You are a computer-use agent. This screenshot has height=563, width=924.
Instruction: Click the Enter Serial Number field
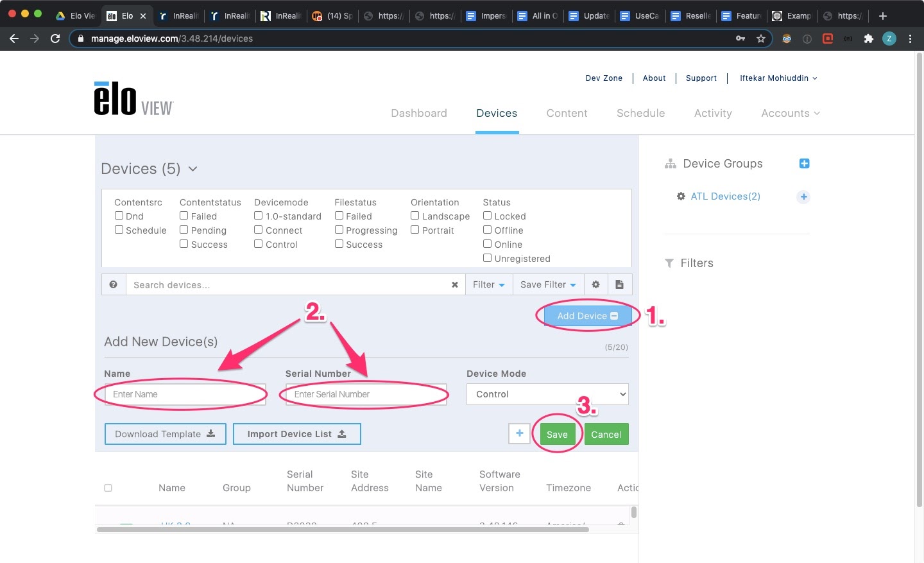pyautogui.click(x=366, y=394)
